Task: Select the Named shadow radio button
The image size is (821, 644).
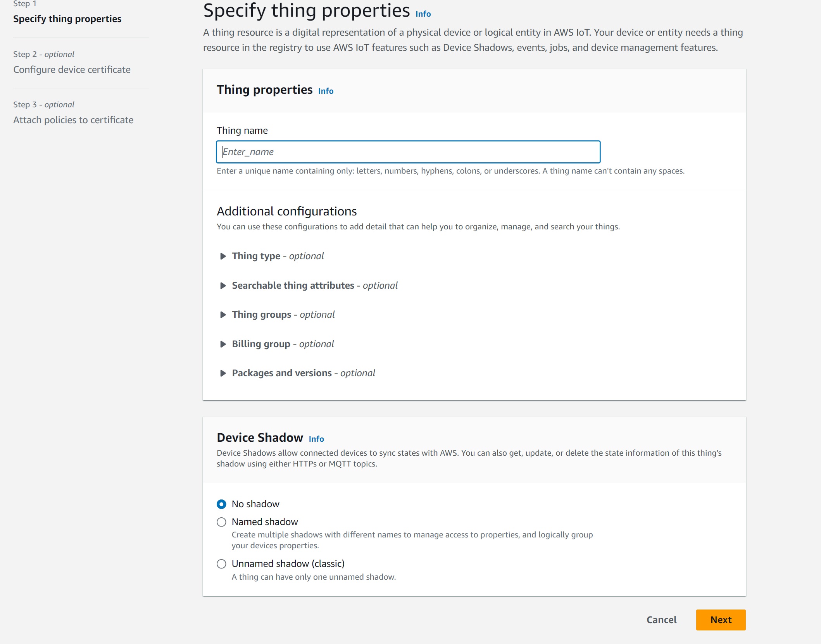Action: [x=221, y=522]
